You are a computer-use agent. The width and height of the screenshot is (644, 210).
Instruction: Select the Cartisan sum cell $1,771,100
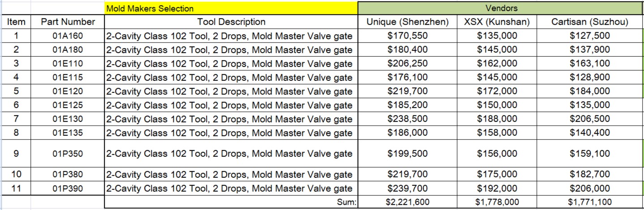coord(589,202)
